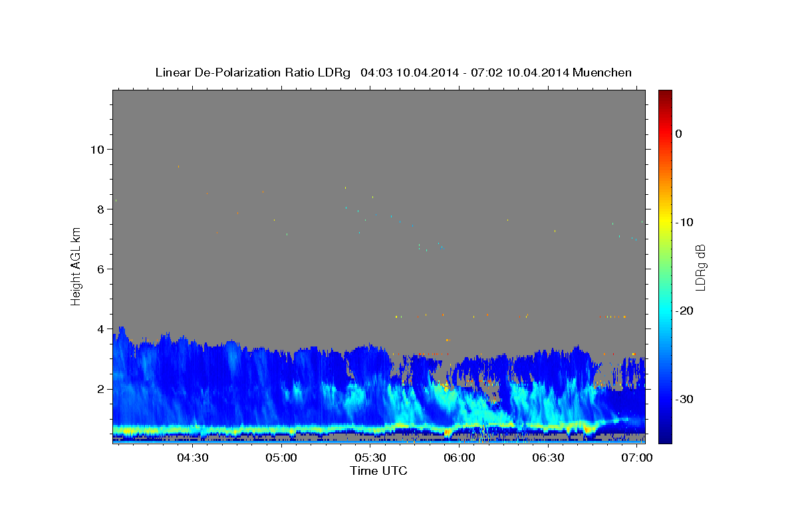
Task: Click the 'Height AGL km' axis title
Action: (x=76, y=266)
